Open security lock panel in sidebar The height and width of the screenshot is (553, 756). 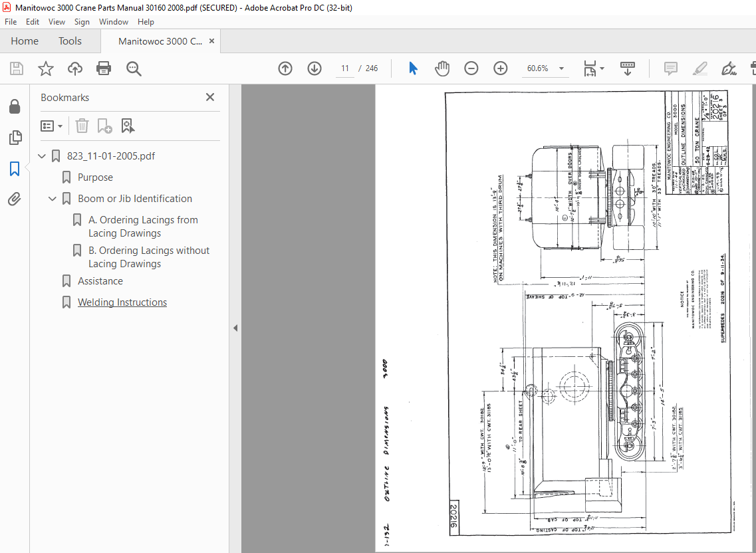(x=15, y=106)
